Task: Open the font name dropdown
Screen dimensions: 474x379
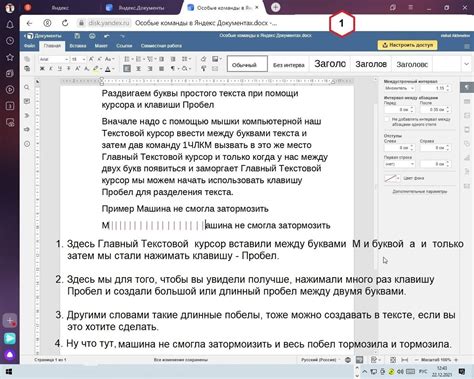Action: [x=66, y=59]
